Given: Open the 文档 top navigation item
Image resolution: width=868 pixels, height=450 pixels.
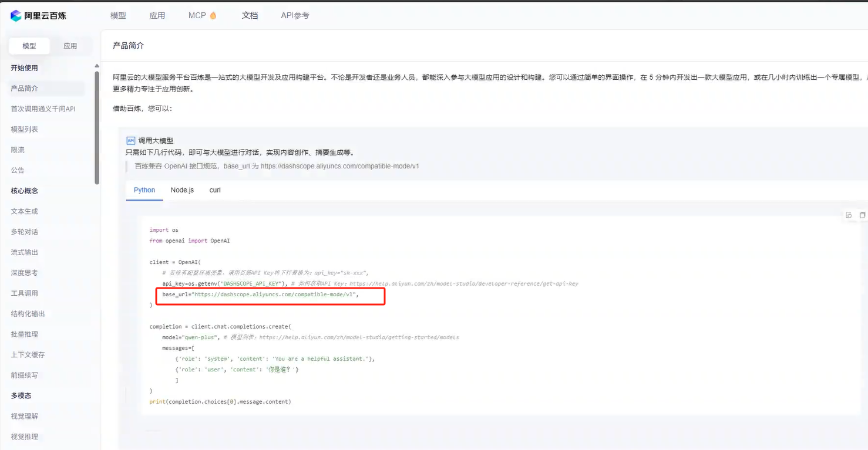Looking at the screenshot, I should pyautogui.click(x=250, y=16).
